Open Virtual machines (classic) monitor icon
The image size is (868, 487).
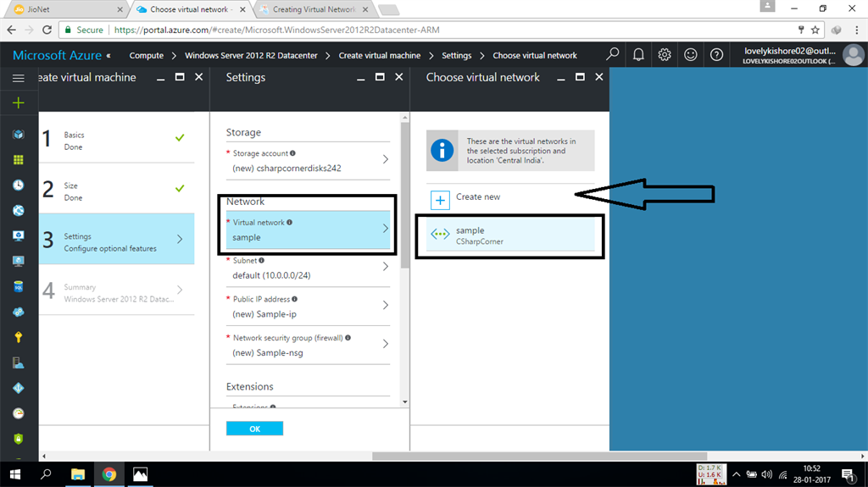[19, 235]
